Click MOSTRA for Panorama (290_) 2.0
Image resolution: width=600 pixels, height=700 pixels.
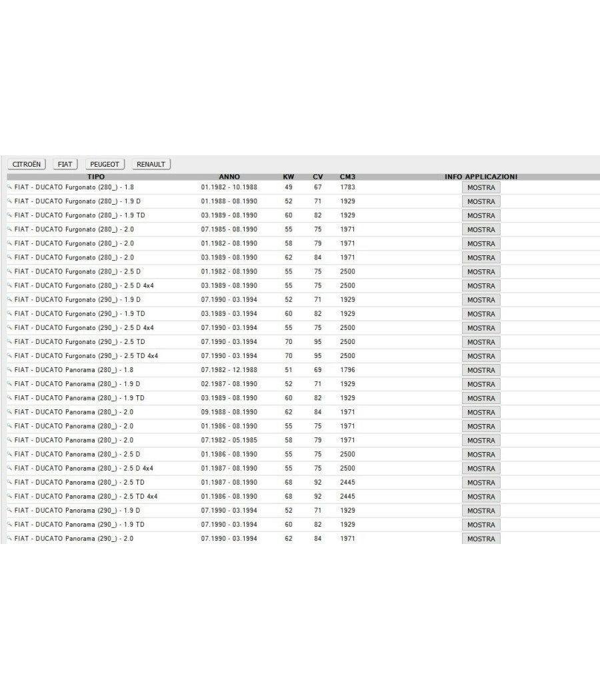(481, 539)
